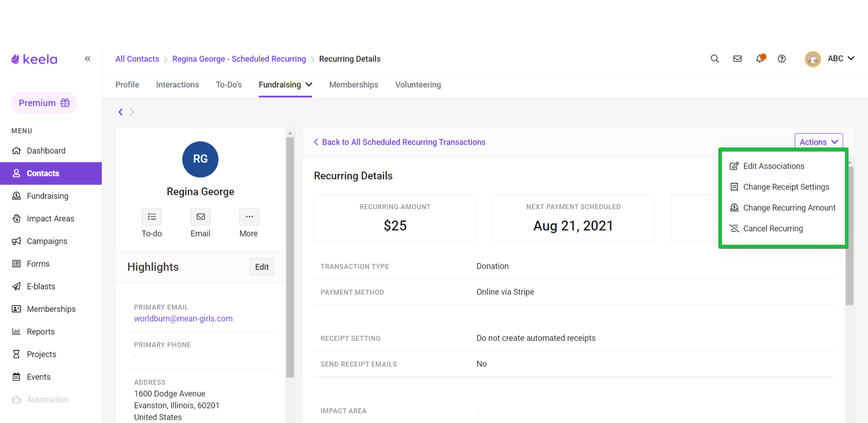
Task: Click the To-do checklist icon
Action: coord(152,217)
